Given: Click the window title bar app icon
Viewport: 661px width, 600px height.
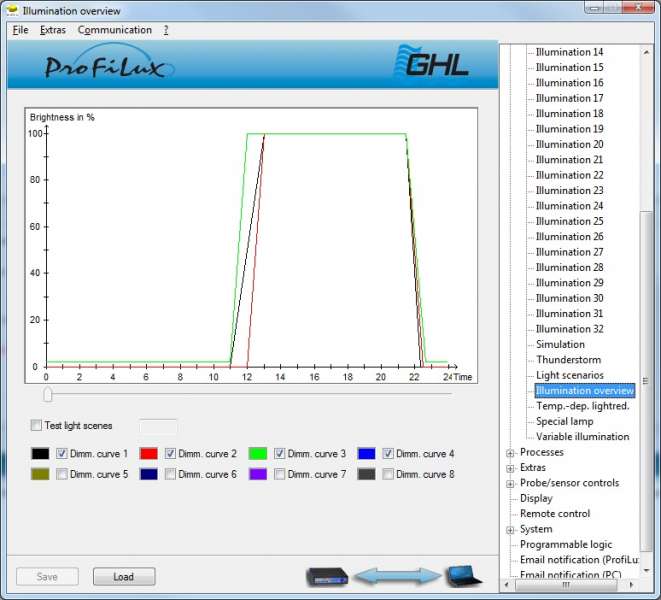Looking at the screenshot, I should pos(13,11).
